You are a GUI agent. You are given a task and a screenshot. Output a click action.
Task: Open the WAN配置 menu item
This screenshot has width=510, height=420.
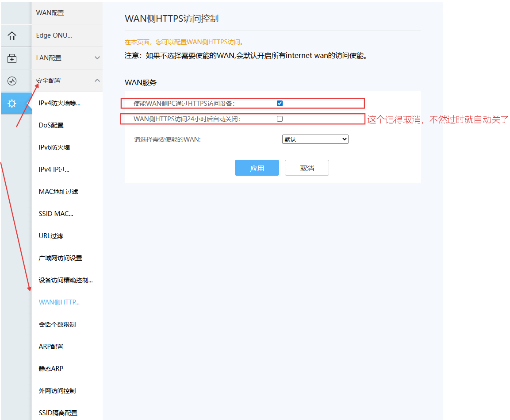[x=50, y=13]
